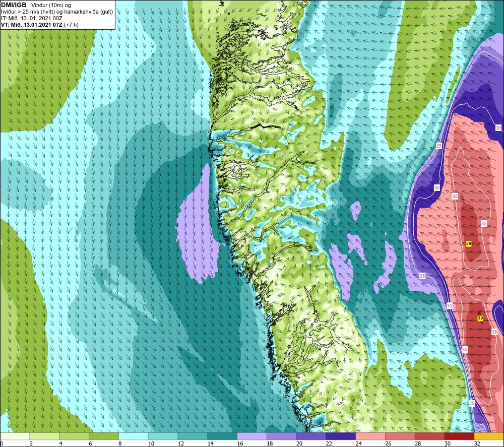
Task: Click the 'DMI/IGB : Vindur (10m) og' title line
Action: 36,5
